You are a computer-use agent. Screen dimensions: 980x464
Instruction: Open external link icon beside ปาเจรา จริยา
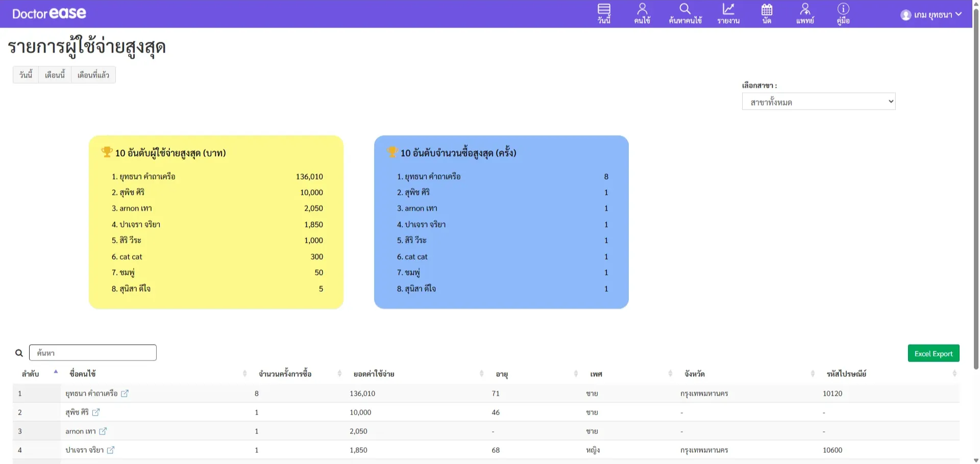(111, 450)
